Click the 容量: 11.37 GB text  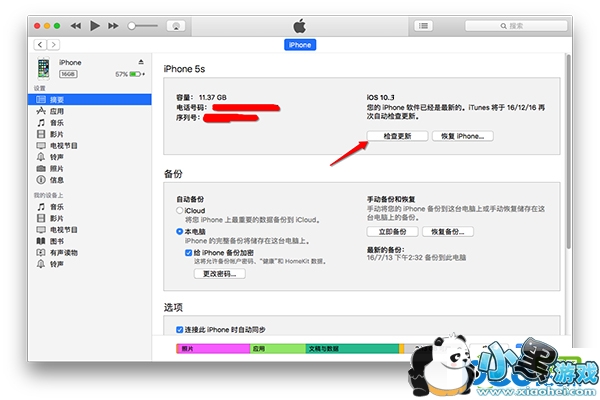point(201,97)
